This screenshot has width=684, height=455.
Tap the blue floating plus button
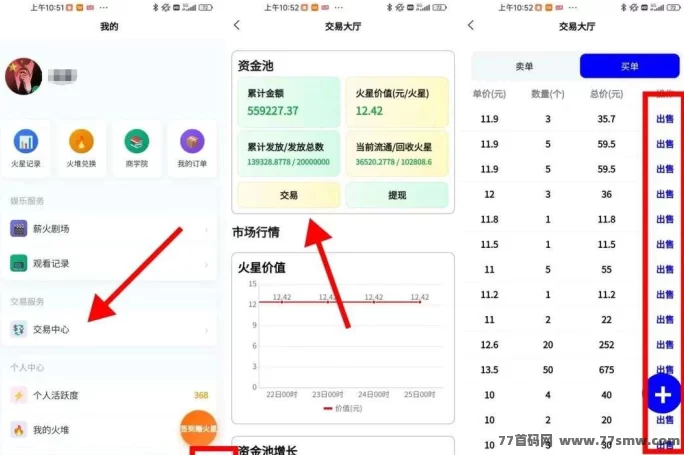point(663,395)
